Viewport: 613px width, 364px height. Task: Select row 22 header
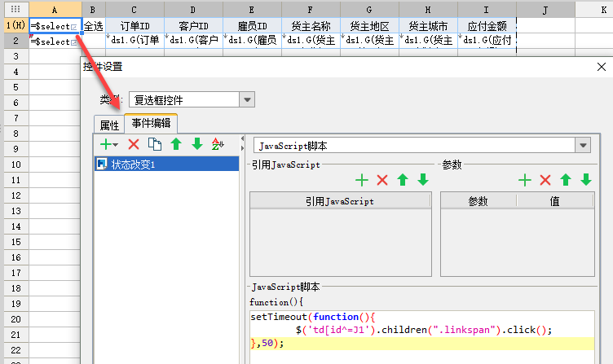point(15,350)
